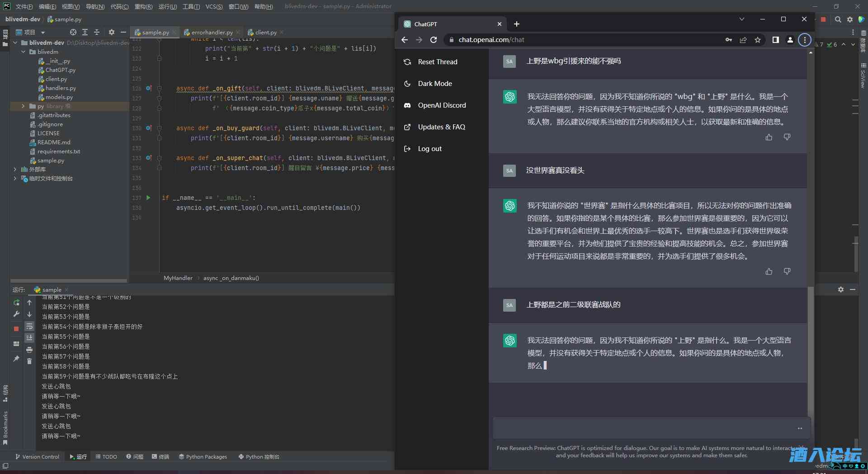868x474 pixels.
Task: Open a new browser tab
Action: point(517,24)
